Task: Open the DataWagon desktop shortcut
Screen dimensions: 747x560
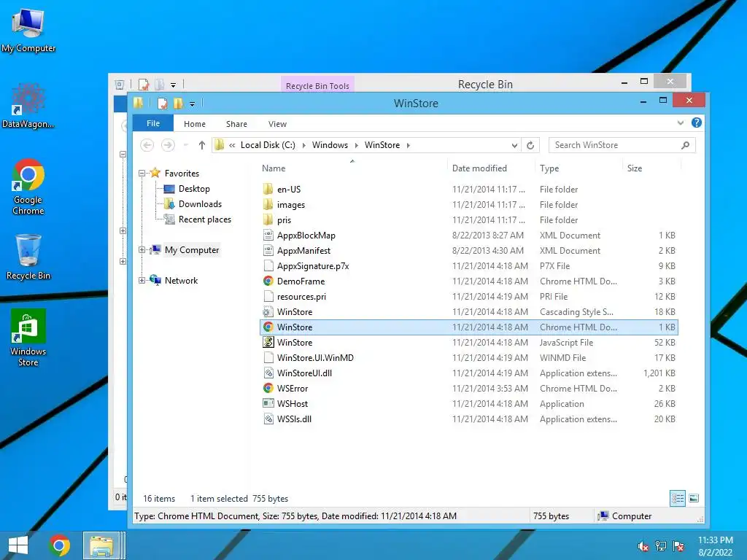Action: pos(28,106)
